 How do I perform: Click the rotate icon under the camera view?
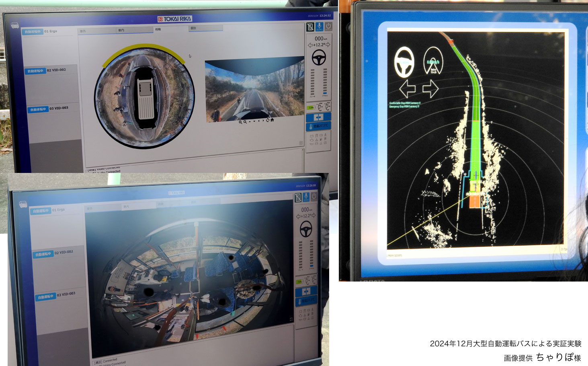(268, 120)
